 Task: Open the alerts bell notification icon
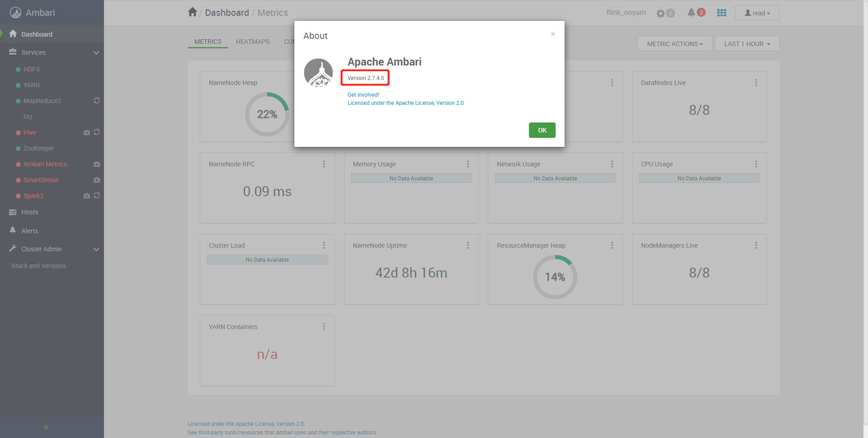tap(691, 13)
